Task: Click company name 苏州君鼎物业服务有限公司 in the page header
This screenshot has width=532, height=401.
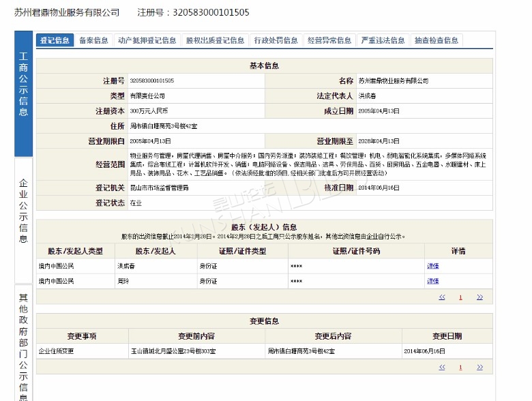Action: tap(67, 12)
